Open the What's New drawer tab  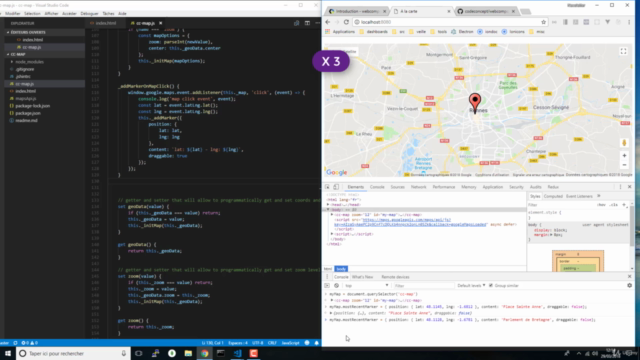pos(362,277)
